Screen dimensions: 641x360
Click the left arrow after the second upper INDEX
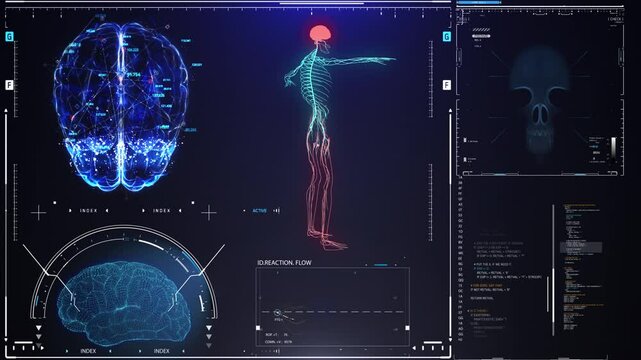click(180, 211)
